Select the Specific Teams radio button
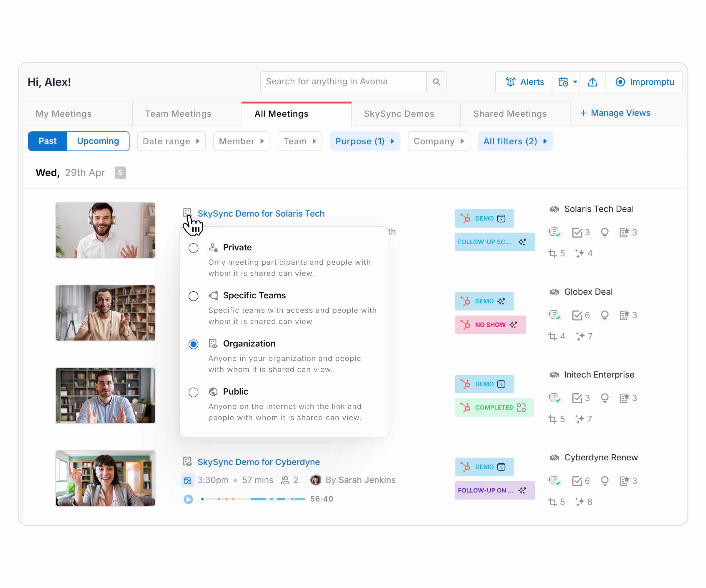Screen dimensions: 706x588 pos(193,296)
